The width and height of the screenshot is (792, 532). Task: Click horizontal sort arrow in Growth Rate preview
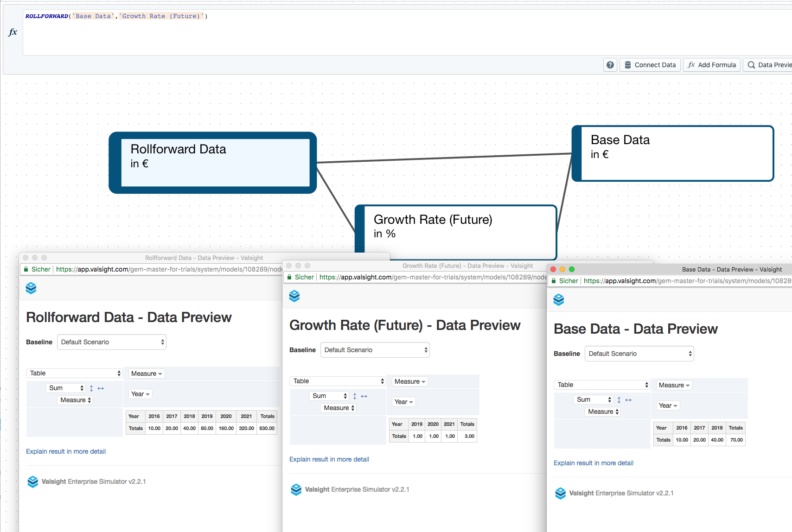tap(364, 396)
